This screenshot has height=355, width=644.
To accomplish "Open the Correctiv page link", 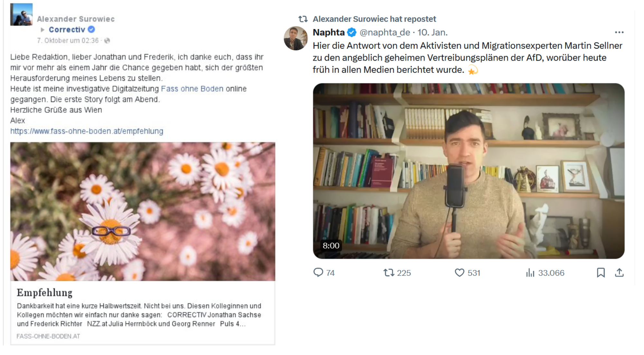I will pyautogui.click(x=67, y=30).
